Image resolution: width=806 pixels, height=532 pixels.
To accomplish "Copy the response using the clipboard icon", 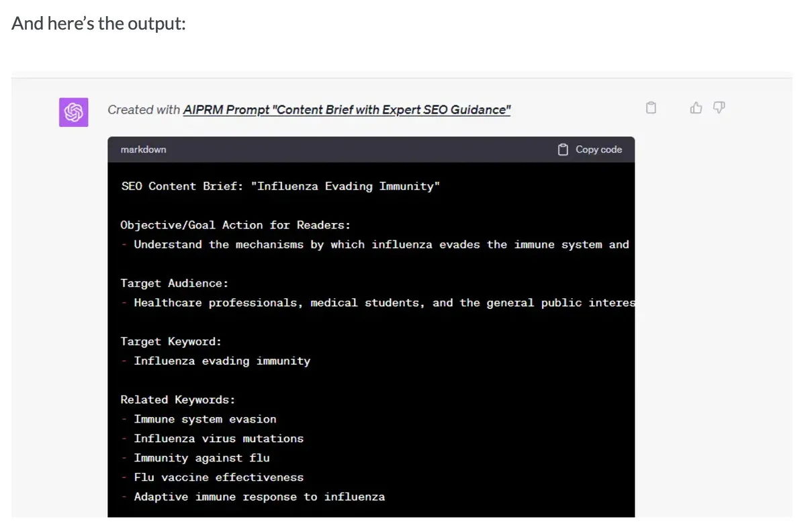I will pos(650,108).
